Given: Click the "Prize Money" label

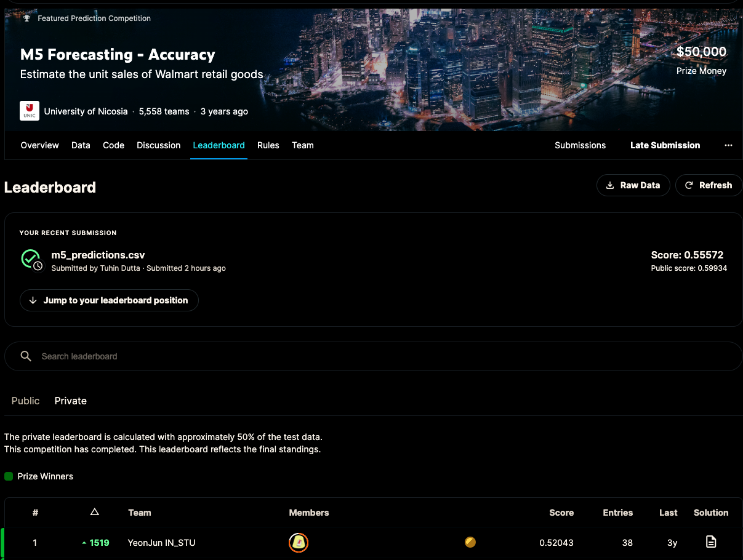Looking at the screenshot, I should (x=701, y=71).
